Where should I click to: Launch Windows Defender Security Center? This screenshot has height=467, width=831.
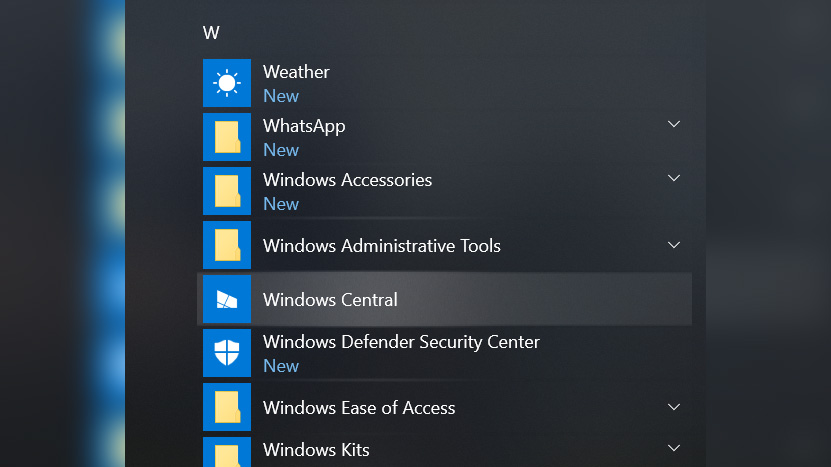pyautogui.click(x=401, y=342)
